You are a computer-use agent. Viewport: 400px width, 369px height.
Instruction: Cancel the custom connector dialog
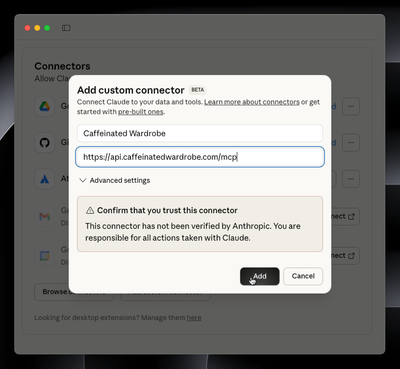click(x=303, y=276)
